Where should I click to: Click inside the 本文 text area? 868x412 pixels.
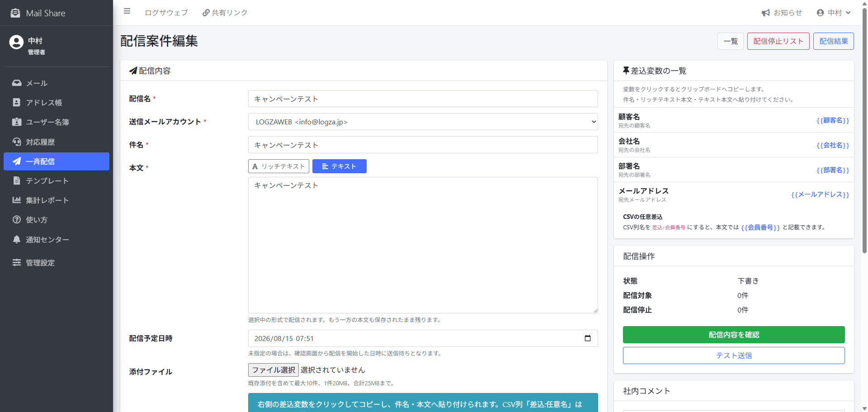pyautogui.click(x=423, y=245)
